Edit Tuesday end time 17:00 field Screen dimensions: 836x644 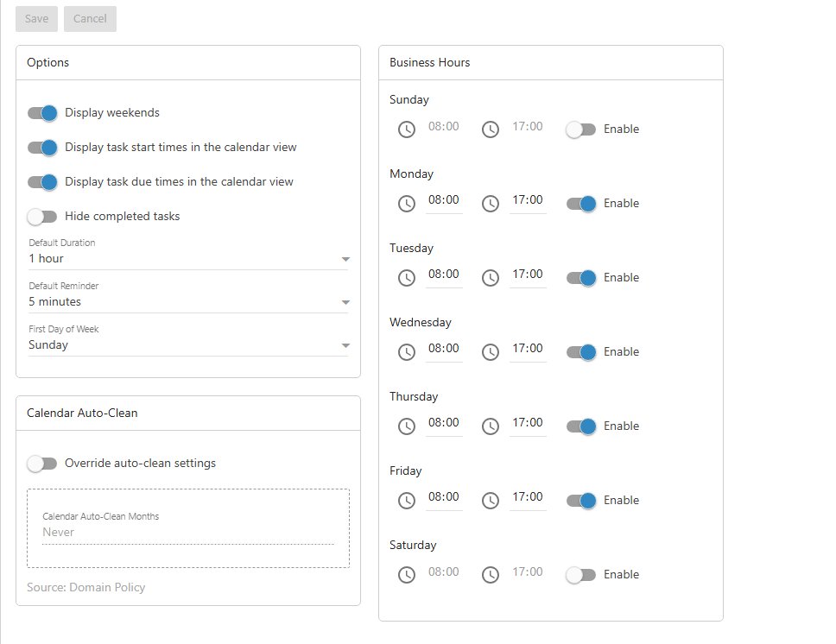(x=527, y=275)
